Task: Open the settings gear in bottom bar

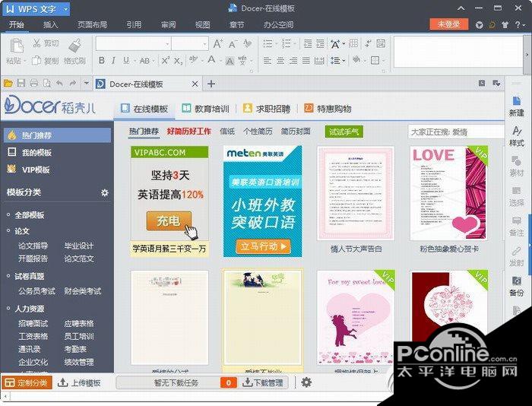Action: click(x=306, y=382)
